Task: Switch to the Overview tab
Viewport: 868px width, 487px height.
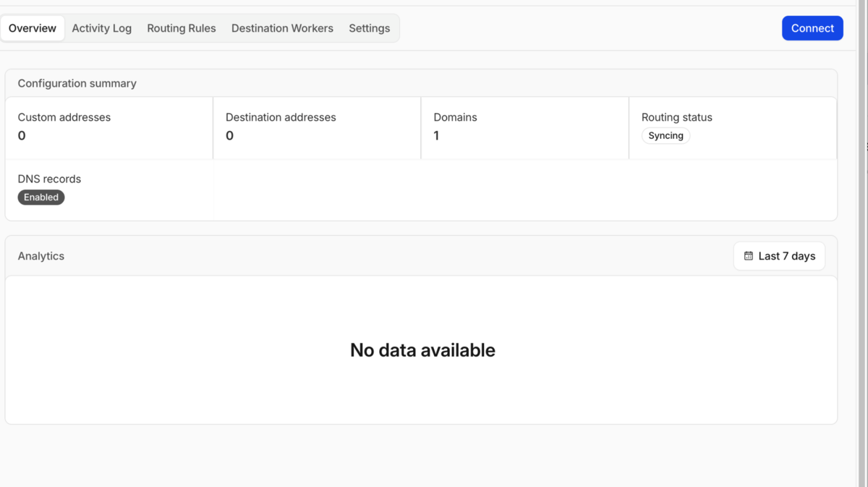Action: 33,28
